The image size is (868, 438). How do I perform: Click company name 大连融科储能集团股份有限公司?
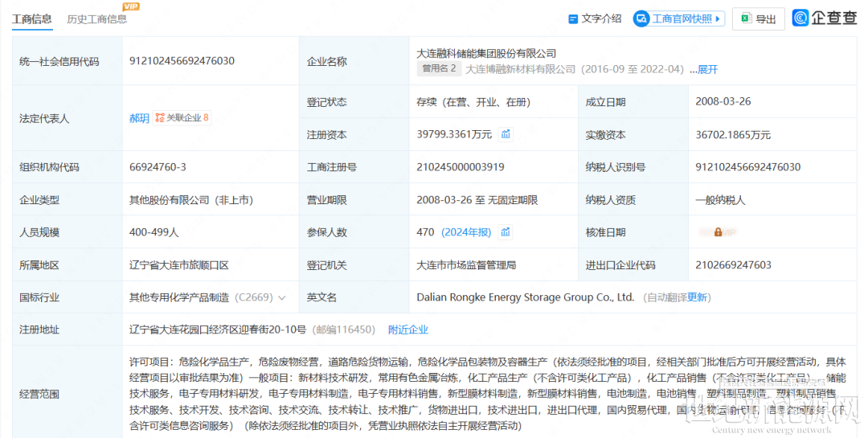486,54
